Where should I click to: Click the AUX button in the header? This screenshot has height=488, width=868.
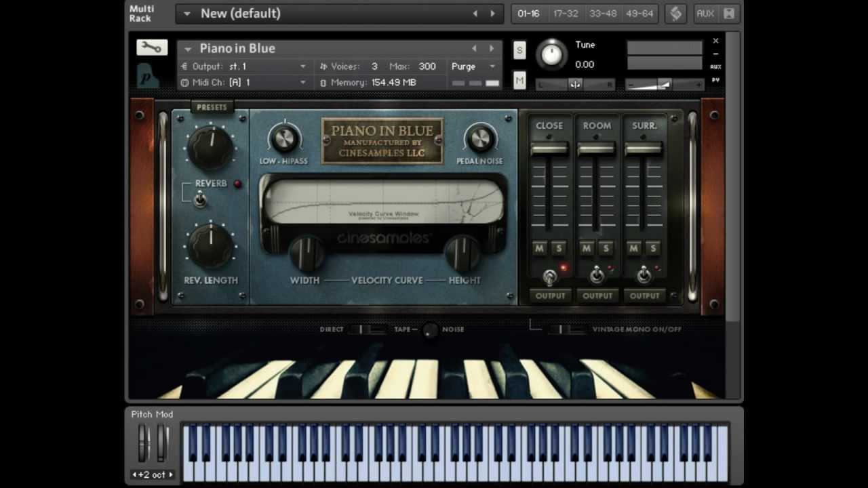pyautogui.click(x=705, y=14)
